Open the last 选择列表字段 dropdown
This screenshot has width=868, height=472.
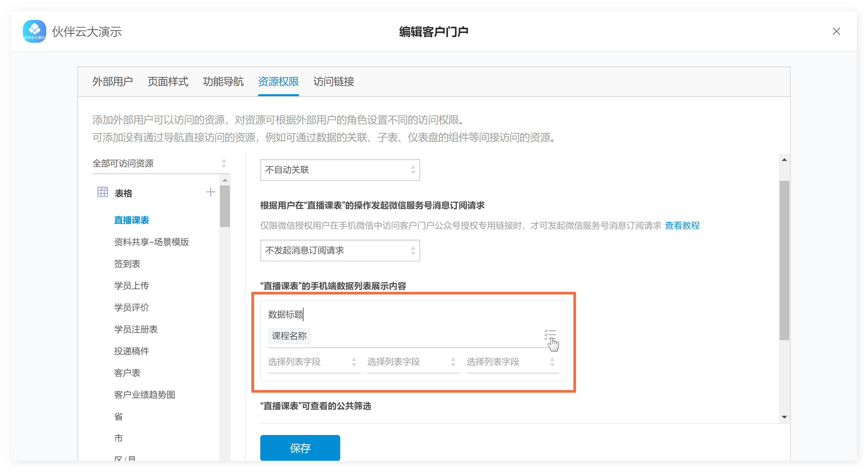click(513, 362)
